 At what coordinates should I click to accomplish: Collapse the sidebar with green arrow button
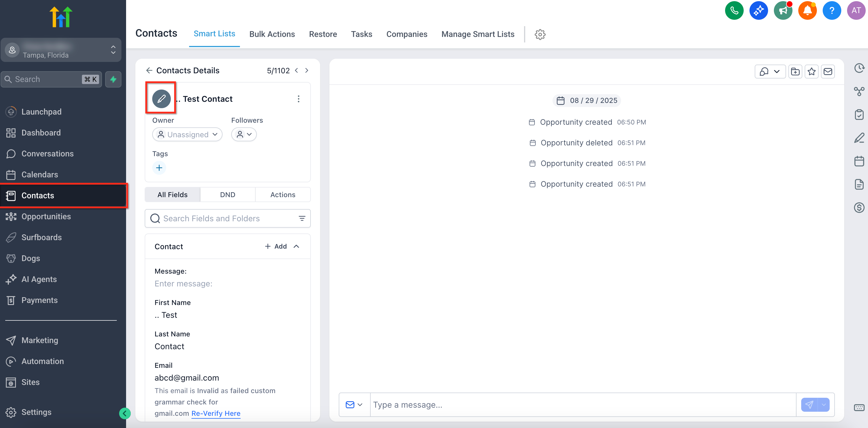pos(125,413)
